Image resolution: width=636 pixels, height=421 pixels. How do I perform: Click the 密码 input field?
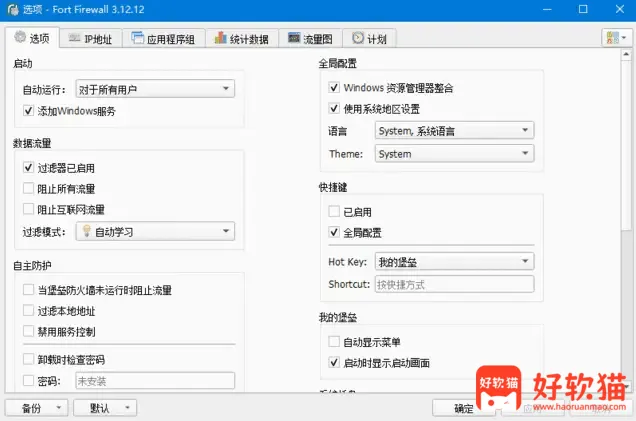click(155, 381)
